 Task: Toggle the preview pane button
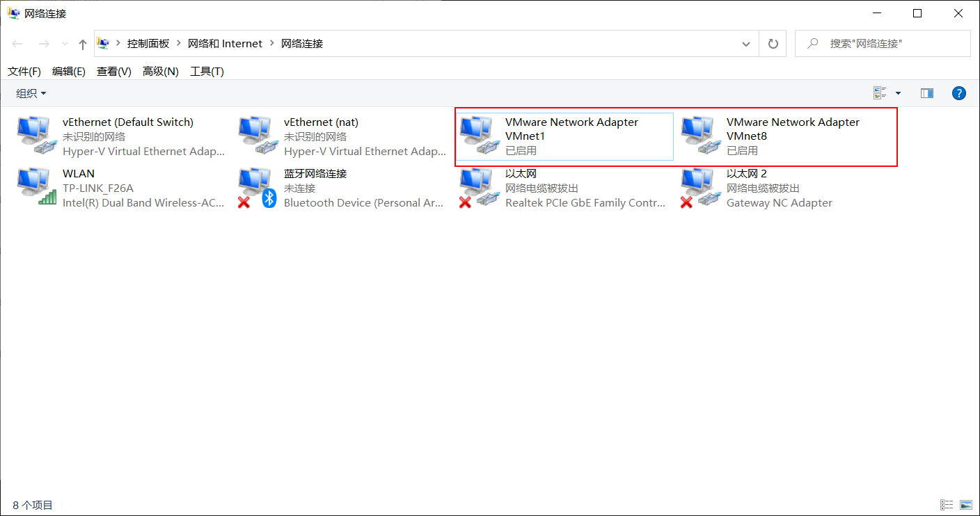click(x=926, y=93)
